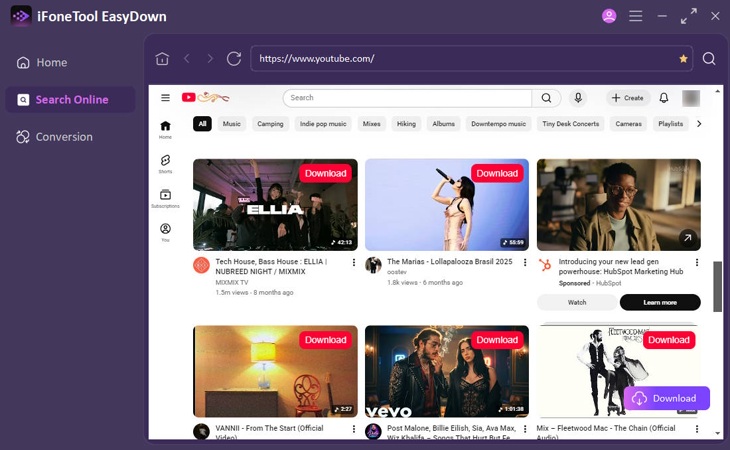Filter by Camping chip
The image size is (730, 450).
click(x=270, y=124)
